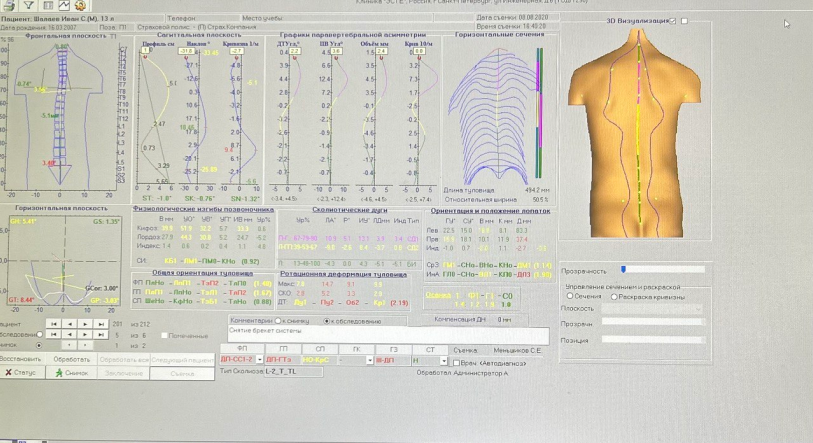The image size is (813, 443).
Task: Toggle the empty checkbox beside 3D Визуализация
Action: pos(684,21)
